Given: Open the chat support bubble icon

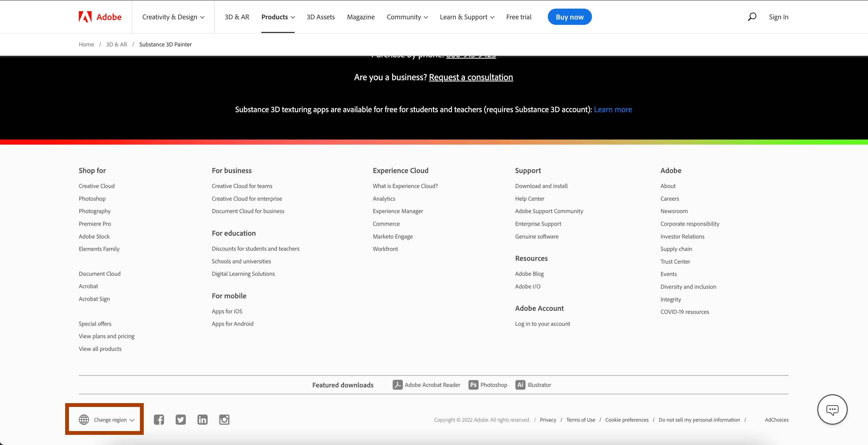Looking at the screenshot, I should (x=832, y=409).
